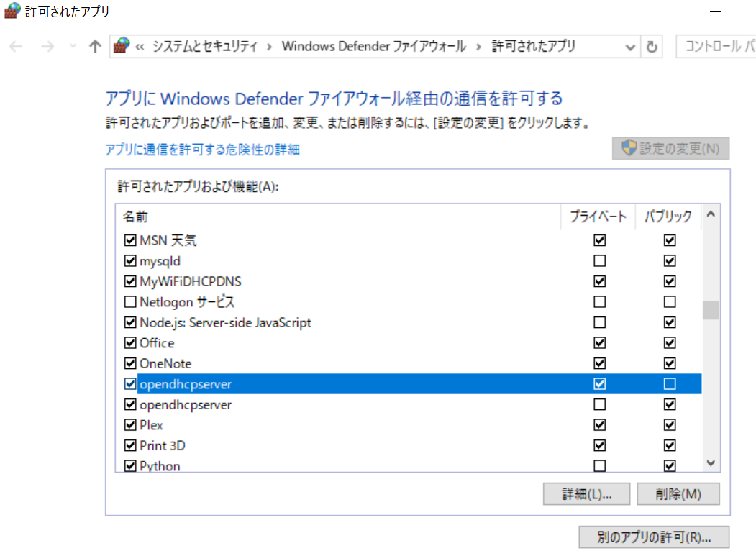Expand the breadcrumb overflow chevron «

[x=140, y=47]
